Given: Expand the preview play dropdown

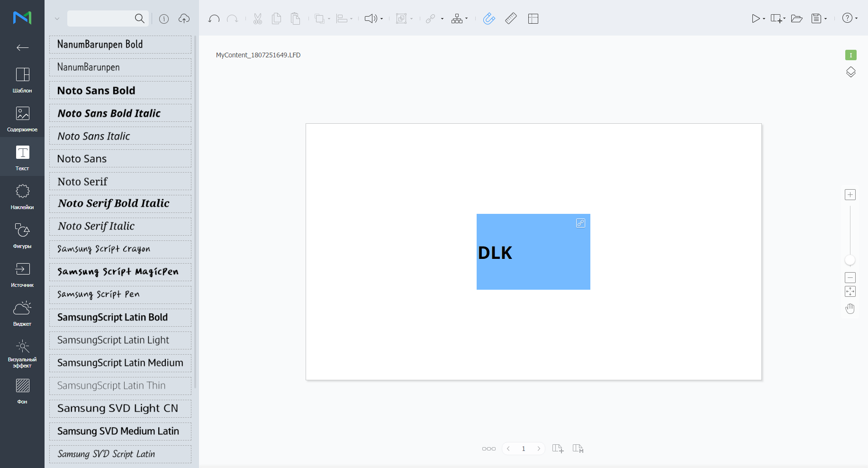Looking at the screenshot, I should 764,18.
